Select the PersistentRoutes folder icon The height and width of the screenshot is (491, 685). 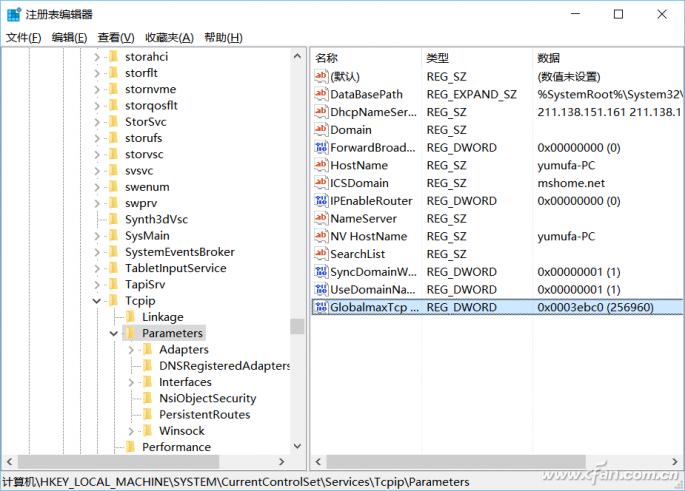pyautogui.click(x=148, y=415)
